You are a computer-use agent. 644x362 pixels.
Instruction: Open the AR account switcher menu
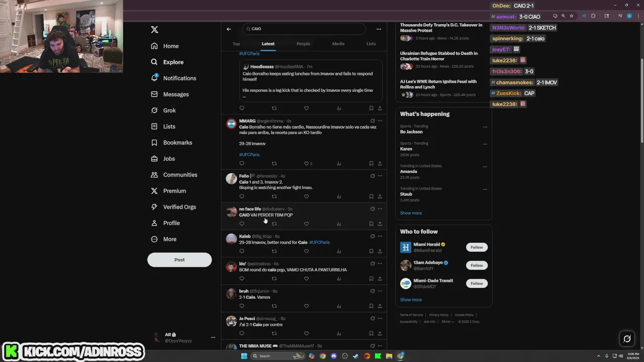point(185,337)
